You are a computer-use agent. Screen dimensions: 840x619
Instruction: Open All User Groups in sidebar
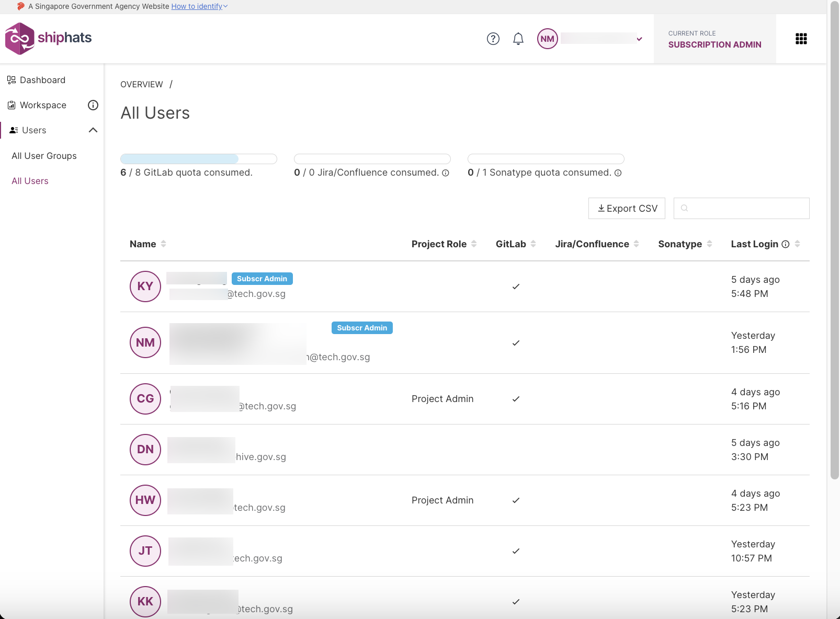pyautogui.click(x=44, y=156)
